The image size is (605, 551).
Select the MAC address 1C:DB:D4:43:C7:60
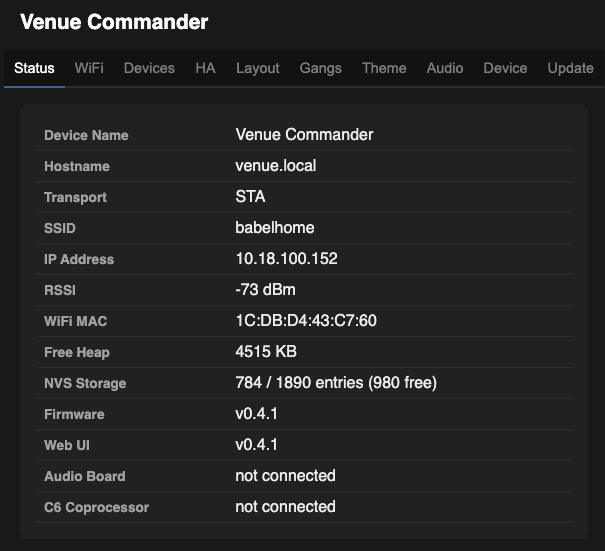point(306,321)
